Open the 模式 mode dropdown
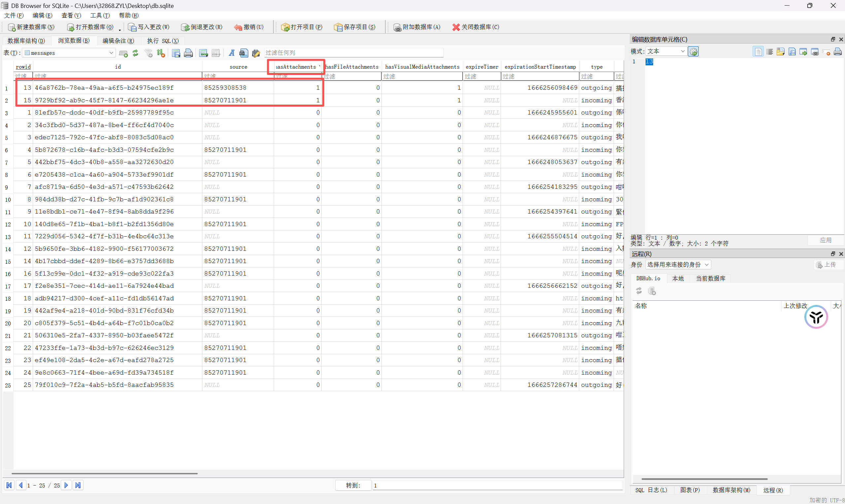845x504 pixels. click(x=665, y=51)
